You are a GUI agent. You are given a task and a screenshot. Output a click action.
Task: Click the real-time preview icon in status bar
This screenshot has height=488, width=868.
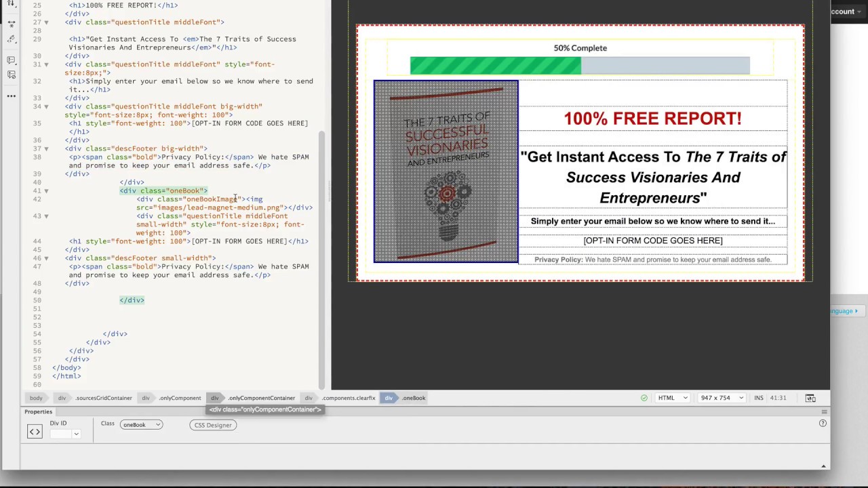pyautogui.click(x=810, y=398)
